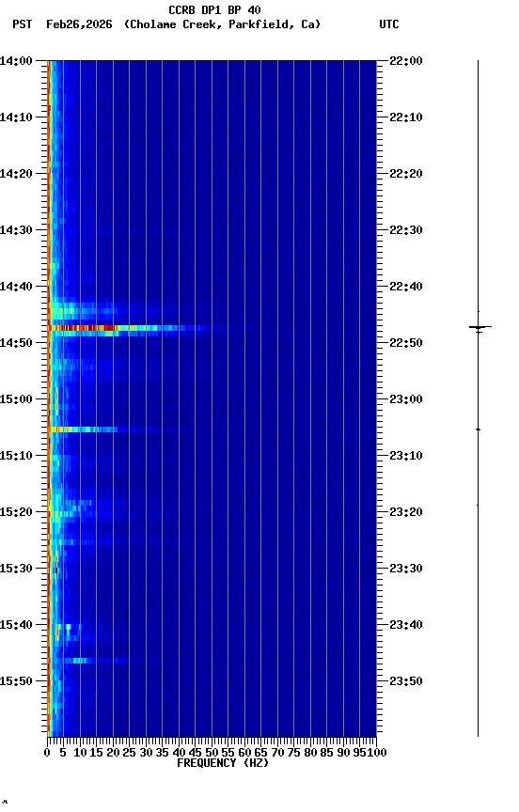This screenshot has height=812, width=519.
Task: Click the 22:20 UTC time label
Action: [406, 174]
